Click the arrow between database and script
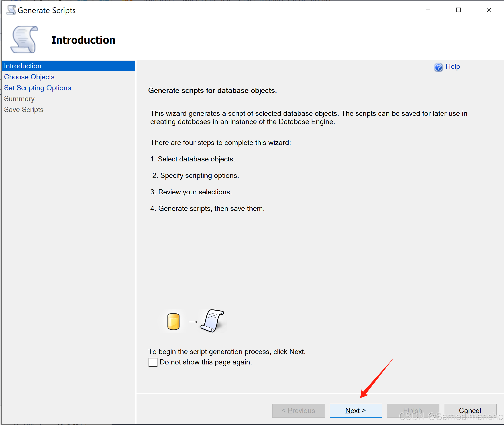Screen dimensions: 504x425 click(193, 322)
